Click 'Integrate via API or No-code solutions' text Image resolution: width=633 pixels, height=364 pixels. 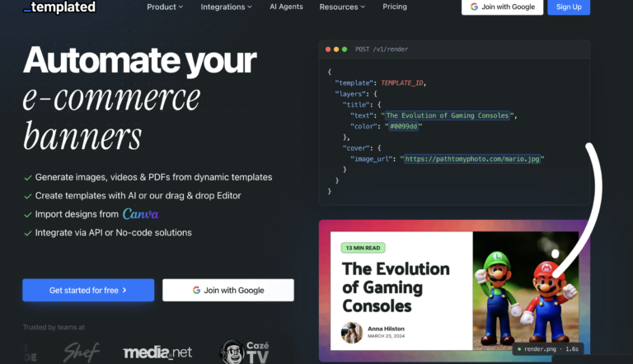coord(114,232)
